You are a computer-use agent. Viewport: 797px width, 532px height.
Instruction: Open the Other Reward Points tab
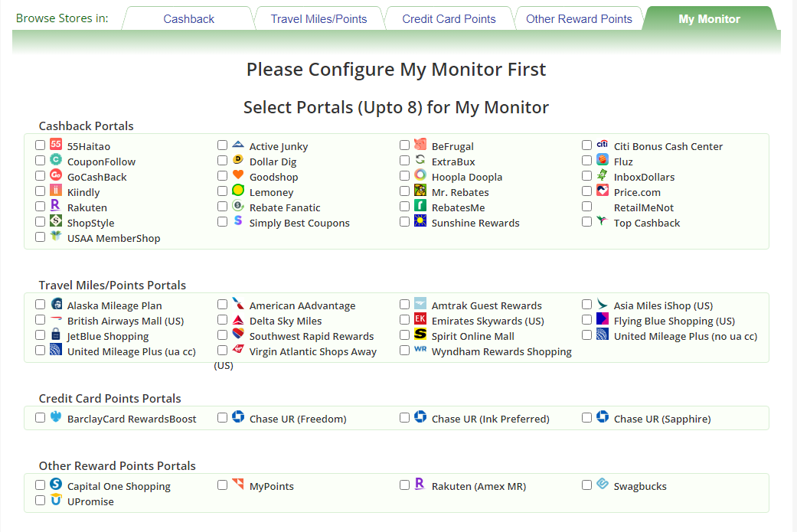pos(579,18)
